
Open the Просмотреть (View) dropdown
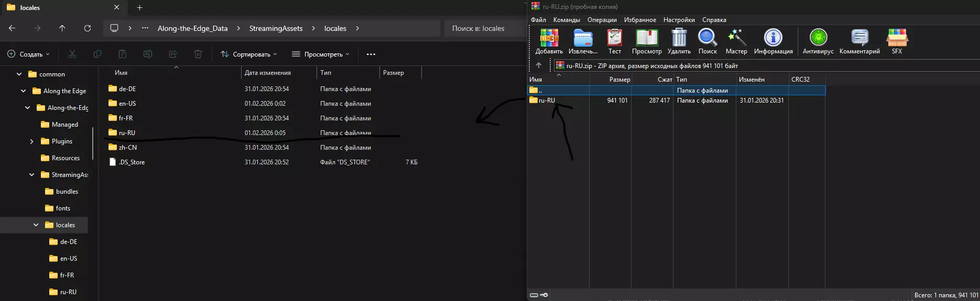tap(320, 54)
